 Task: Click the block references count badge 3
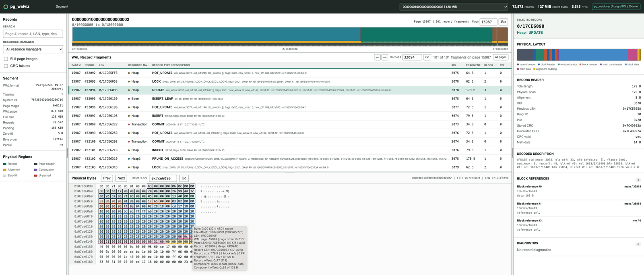638,180
